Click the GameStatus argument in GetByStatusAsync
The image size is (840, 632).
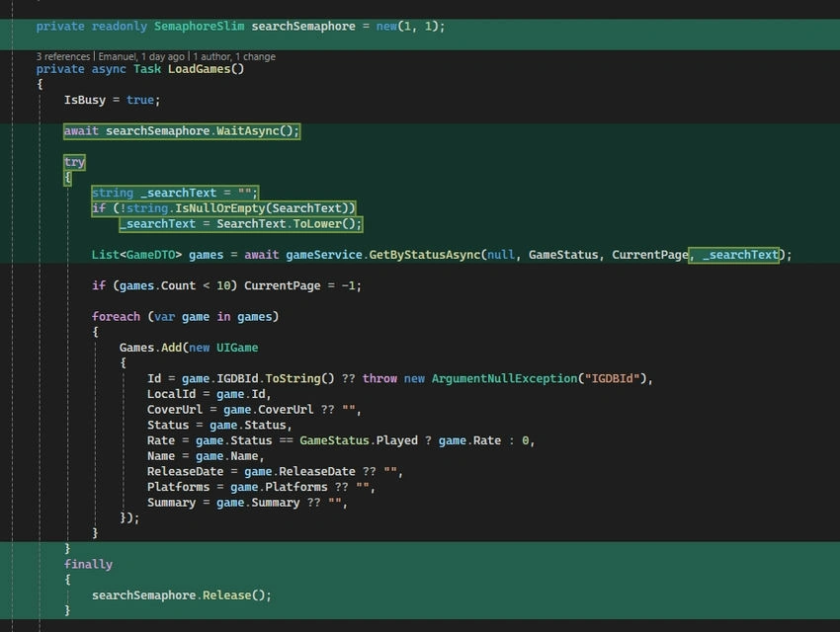pyautogui.click(x=563, y=255)
